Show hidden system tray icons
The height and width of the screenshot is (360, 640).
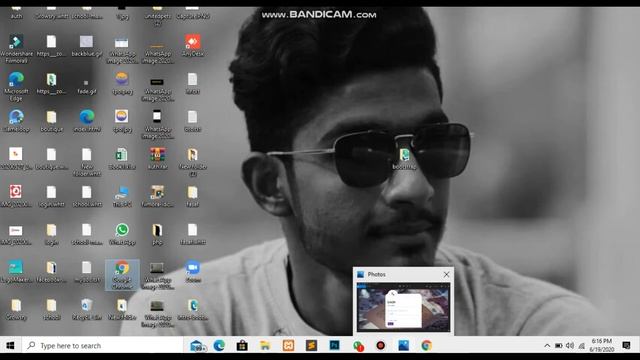[547, 346]
